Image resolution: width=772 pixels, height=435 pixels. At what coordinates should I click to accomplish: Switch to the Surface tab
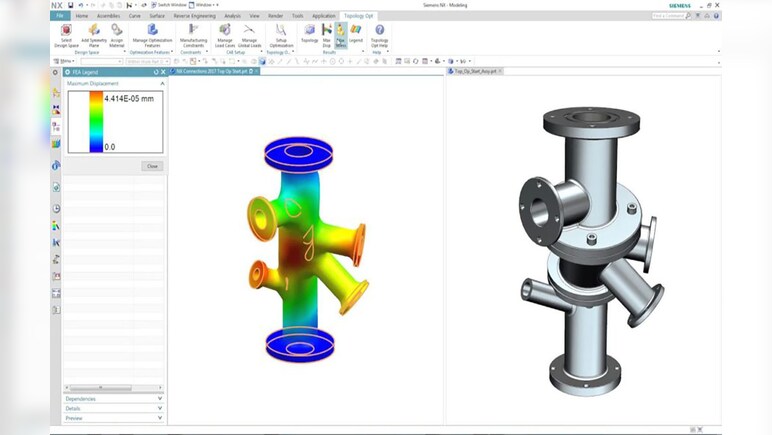pos(157,16)
